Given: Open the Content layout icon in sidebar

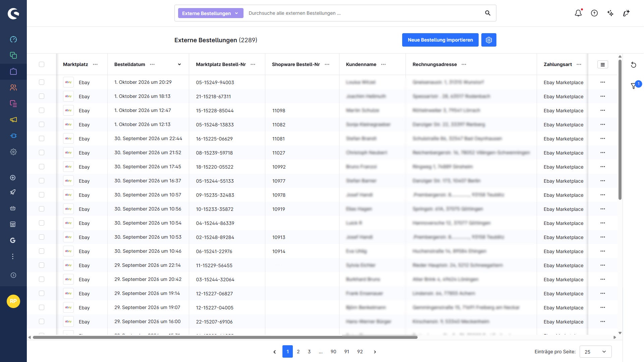Looking at the screenshot, I should (x=13, y=104).
